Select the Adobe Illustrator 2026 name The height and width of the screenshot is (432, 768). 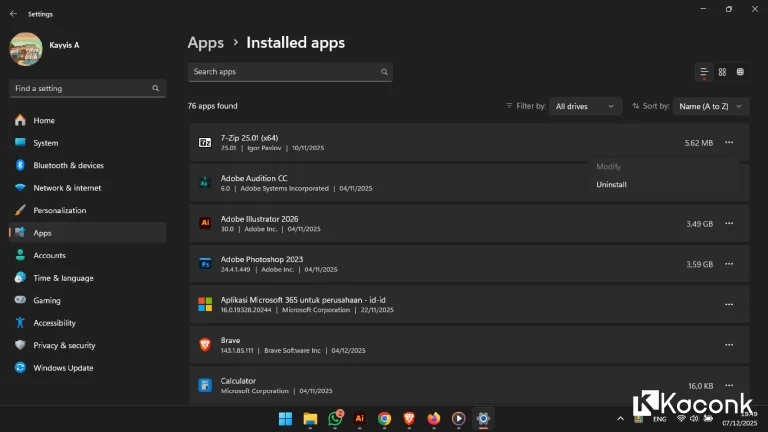(259, 219)
